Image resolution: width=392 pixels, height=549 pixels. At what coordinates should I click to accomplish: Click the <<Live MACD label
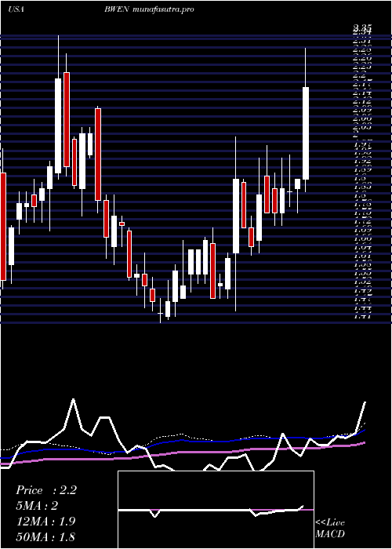pyautogui.click(x=330, y=529)
